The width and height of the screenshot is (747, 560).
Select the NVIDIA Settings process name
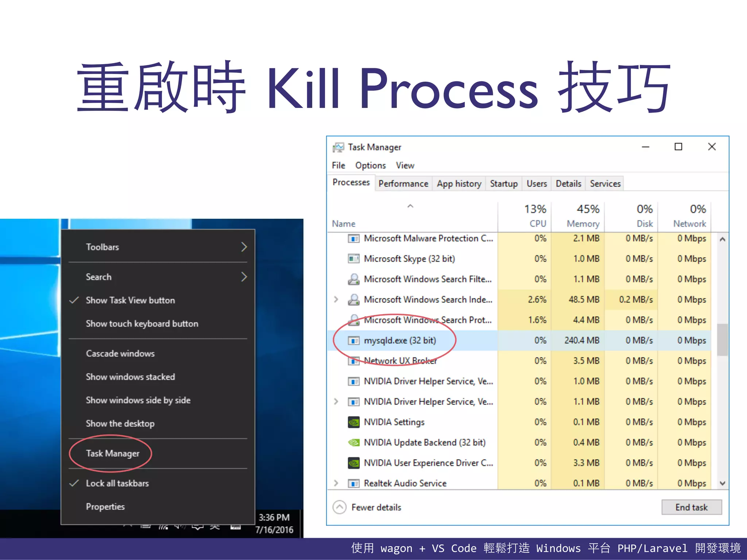pos(394,422)
